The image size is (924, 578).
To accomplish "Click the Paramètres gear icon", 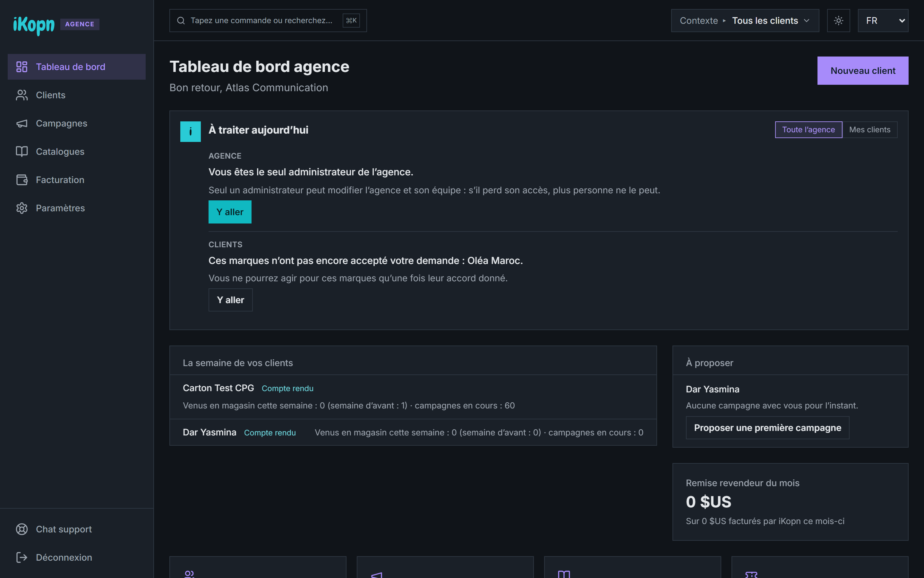I will click(22, 208).
